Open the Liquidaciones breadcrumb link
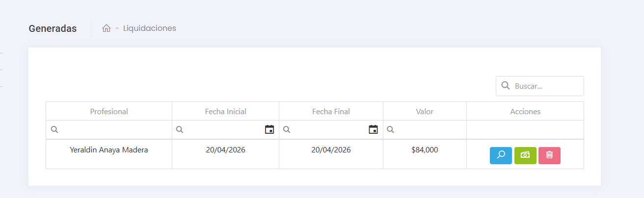The image size is (644, 198). (x=150, y=28)
